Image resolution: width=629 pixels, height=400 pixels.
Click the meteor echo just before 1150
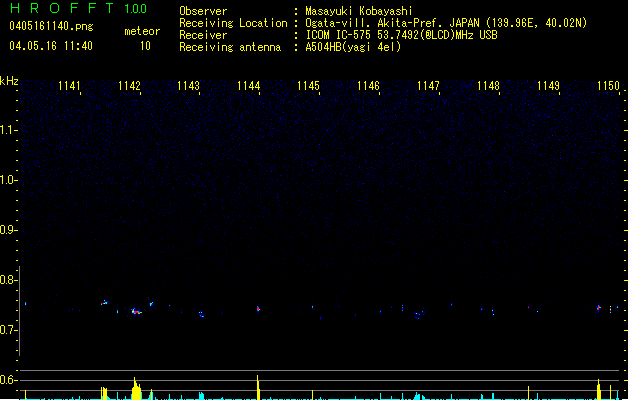[x=599, y=308]
